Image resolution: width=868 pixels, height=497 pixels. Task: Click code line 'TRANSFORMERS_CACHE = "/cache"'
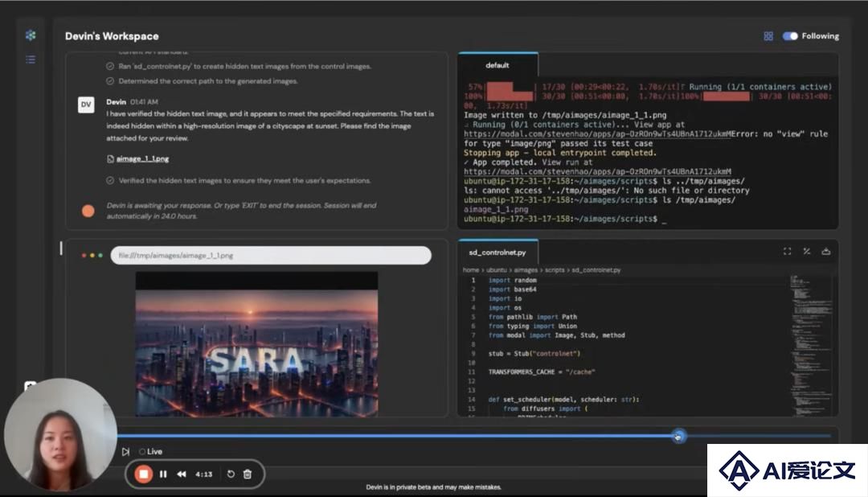(x=542, y=372)
